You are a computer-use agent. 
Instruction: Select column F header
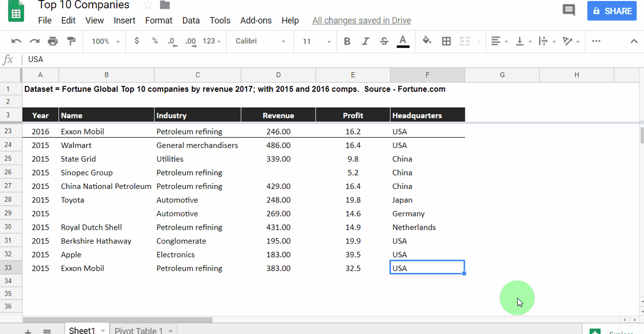point(427,74)
